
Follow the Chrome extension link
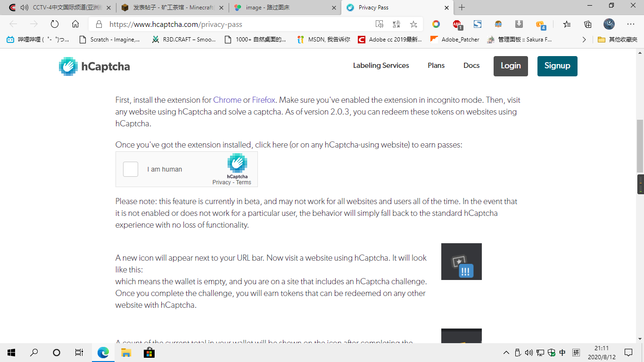227,100
